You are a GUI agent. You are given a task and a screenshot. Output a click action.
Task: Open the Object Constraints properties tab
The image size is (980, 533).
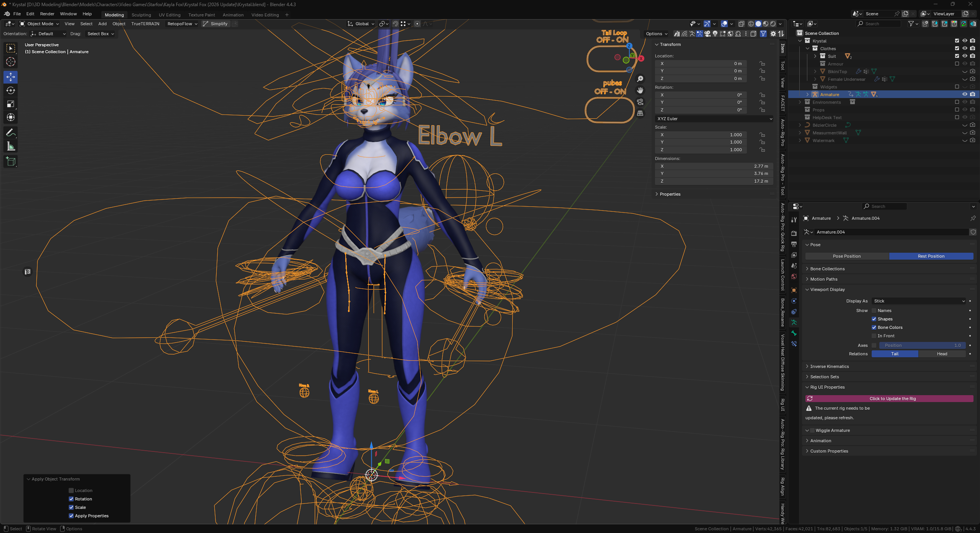794,312
